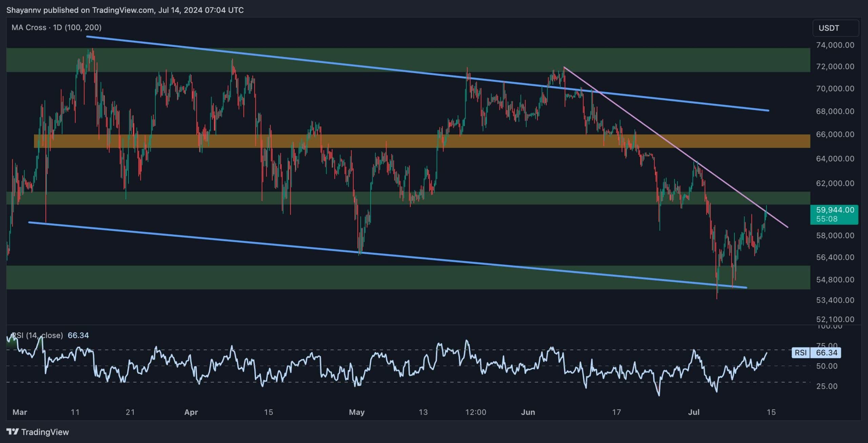
Task: Click the 70,000.00 price axis label
Action: pyautogui.click(x=835, y=88)
